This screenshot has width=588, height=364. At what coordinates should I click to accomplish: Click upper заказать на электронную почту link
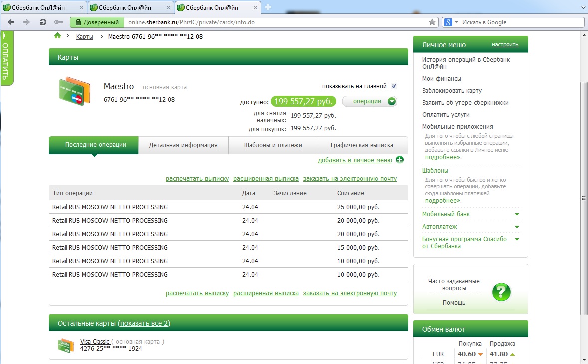point(350,179)
